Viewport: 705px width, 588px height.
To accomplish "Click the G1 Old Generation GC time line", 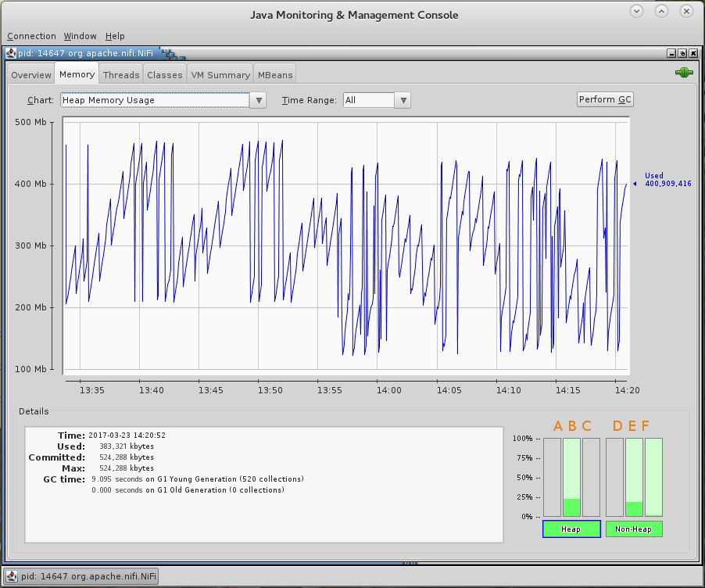I will pos(188,490).
